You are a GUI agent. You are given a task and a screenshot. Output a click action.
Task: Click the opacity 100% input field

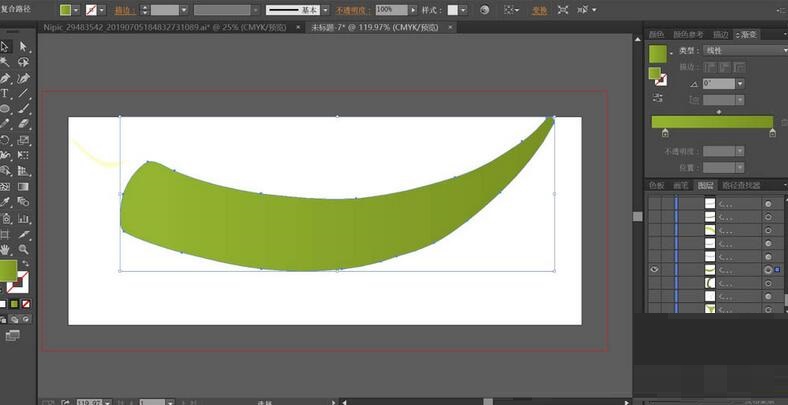[388, 9]
